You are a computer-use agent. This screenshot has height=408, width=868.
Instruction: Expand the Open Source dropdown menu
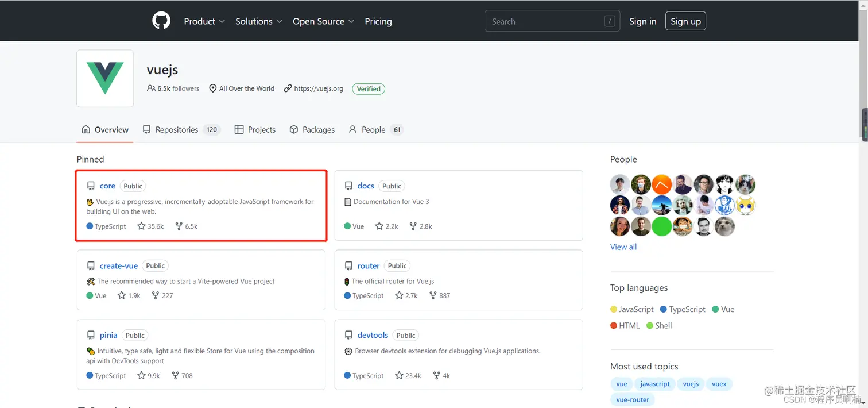[x=324, y=21]
